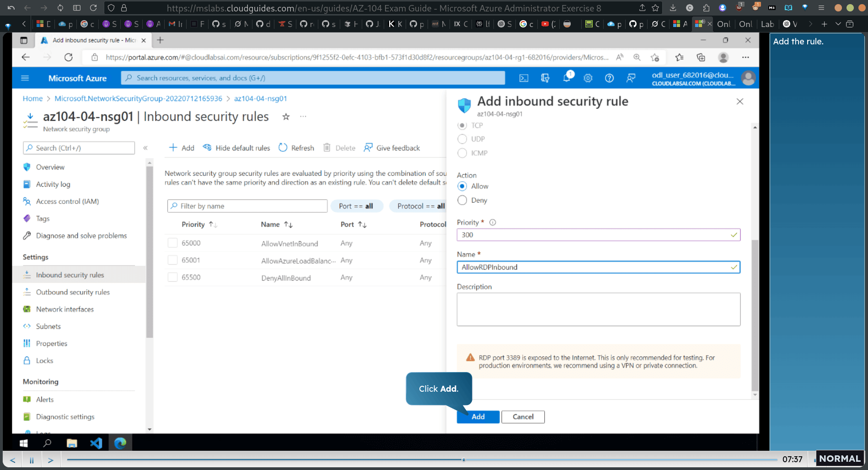Screen dimensions: 868x470
Task: Collapse the left navigation menu chevron
Action: pyautogui.click(x=145, y=148)
